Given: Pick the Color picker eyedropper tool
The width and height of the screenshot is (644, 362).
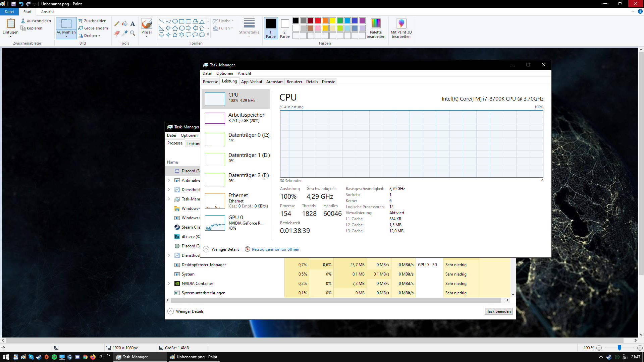Looking at the screenshot, I should [125, 33].
